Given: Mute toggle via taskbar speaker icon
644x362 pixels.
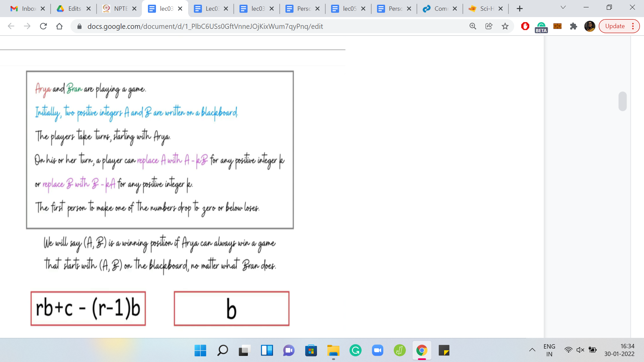Looking at the screenshot, I should [x=580, y=350].
